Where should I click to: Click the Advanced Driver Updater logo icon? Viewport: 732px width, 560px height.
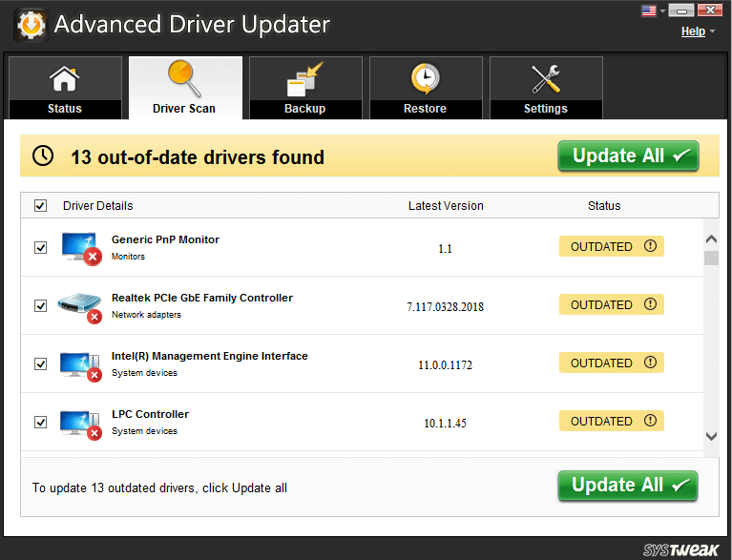(31, 25)
